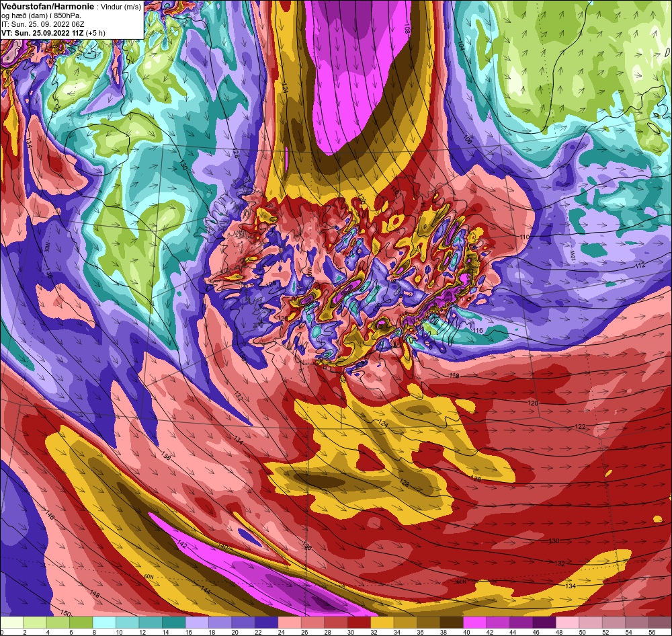
Task: Click the '112' contour label
Action: click(640, 266)
